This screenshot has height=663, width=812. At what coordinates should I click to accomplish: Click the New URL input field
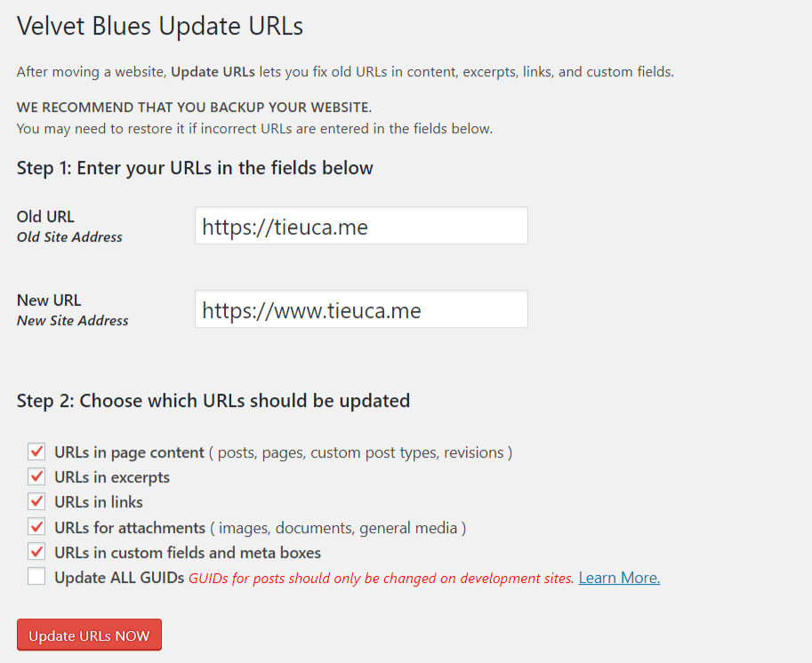click(x=361, y=309)
